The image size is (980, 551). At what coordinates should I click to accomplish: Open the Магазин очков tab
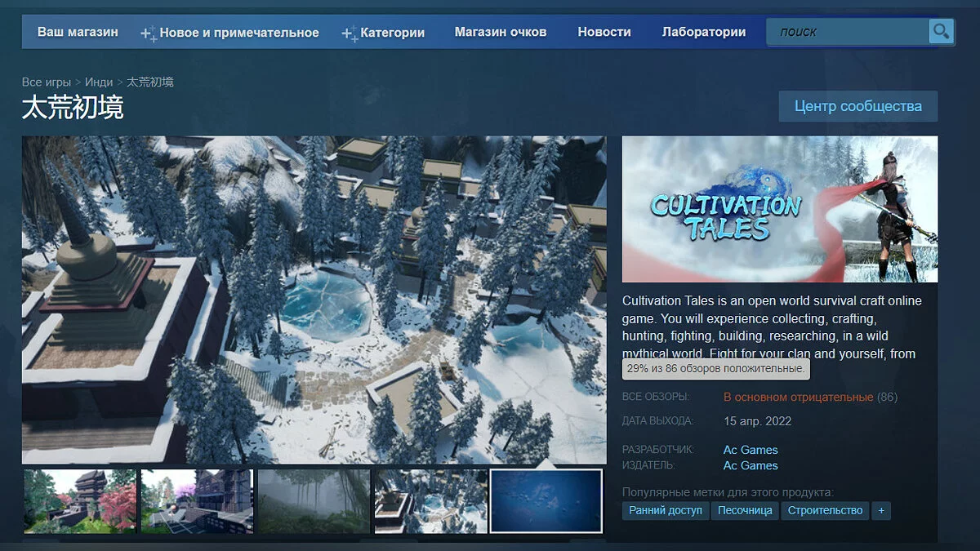tap(501, 32)
